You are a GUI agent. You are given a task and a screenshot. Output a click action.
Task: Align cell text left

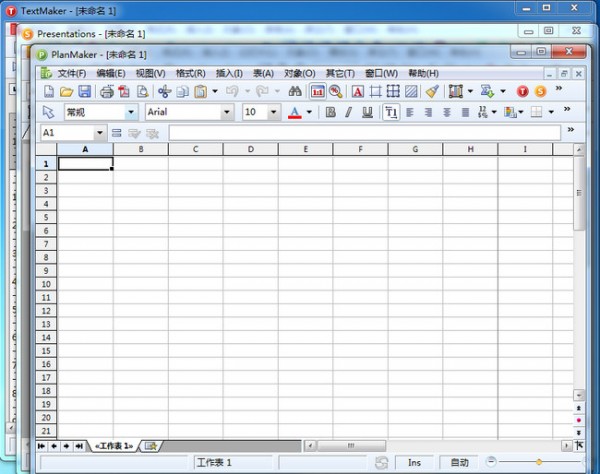pyautogui.click(x=410, y=112)
